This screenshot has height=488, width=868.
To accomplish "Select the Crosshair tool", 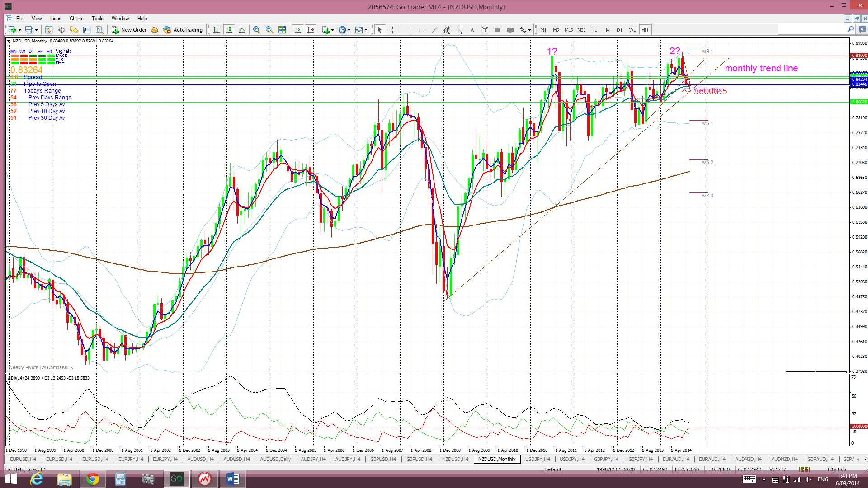I will [x=392, y=30].
